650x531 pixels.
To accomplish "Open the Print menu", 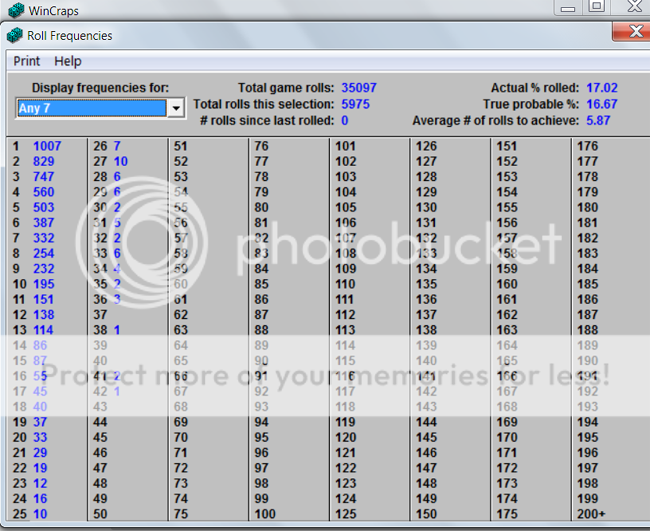I will 27,61.
